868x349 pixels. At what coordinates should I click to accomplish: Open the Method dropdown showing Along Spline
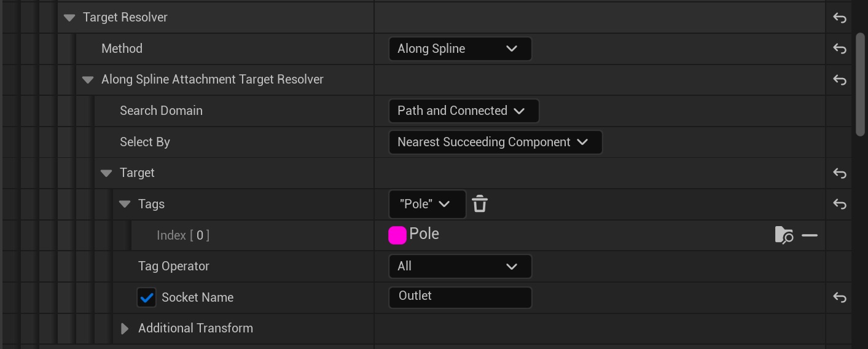[x=459, y=49]
